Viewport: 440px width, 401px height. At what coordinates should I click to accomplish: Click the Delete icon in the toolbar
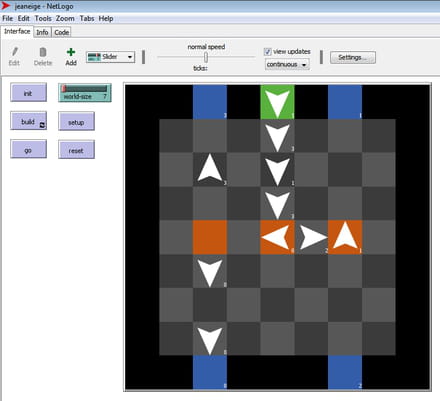click(x=43, y=52)
